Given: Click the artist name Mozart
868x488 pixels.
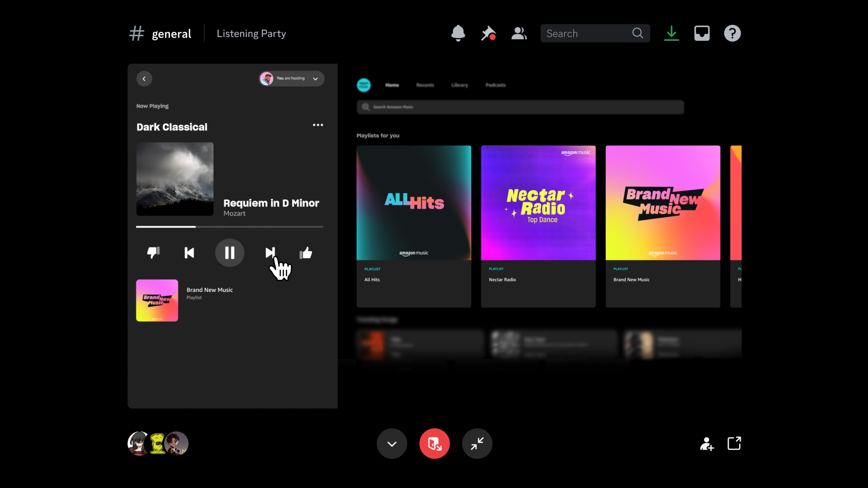Looking at the screenshot, I should pyautogui.click(x=235, y=214).
